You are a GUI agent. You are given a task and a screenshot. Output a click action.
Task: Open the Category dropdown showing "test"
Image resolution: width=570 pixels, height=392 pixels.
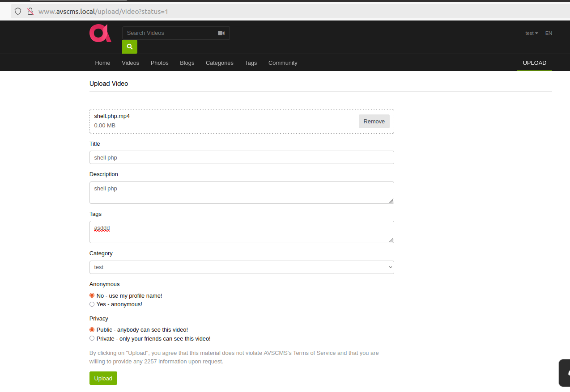242,267
